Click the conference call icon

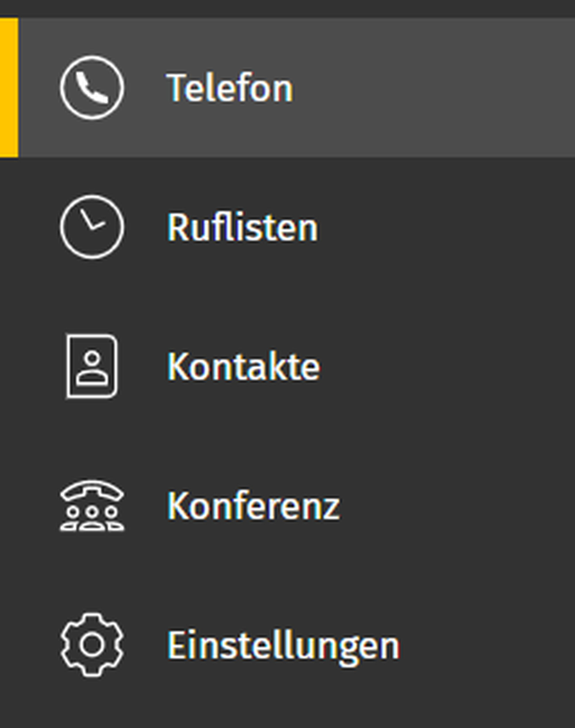pos(92,505)
